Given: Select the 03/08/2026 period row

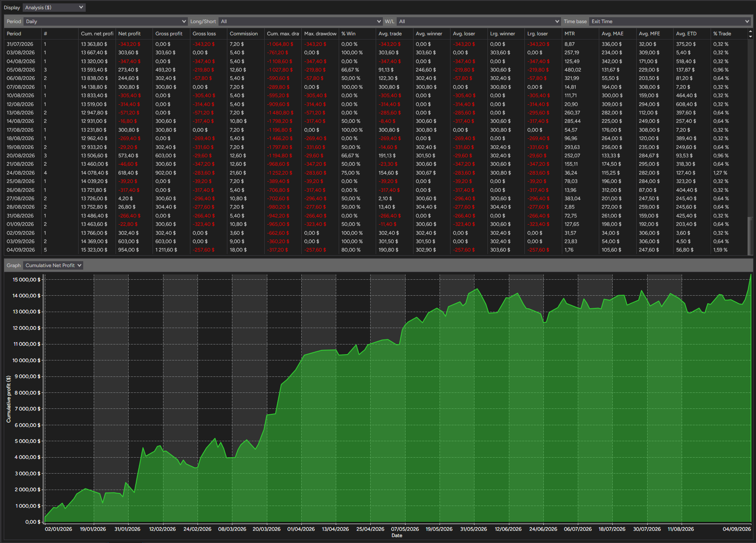Looking at the screenshot, I should (x=376, y=53).
